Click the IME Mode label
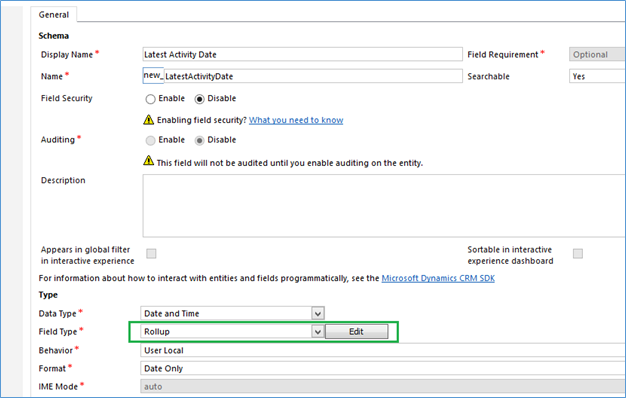Viewport: 626px width, 398px height. [x=58, y=386]
